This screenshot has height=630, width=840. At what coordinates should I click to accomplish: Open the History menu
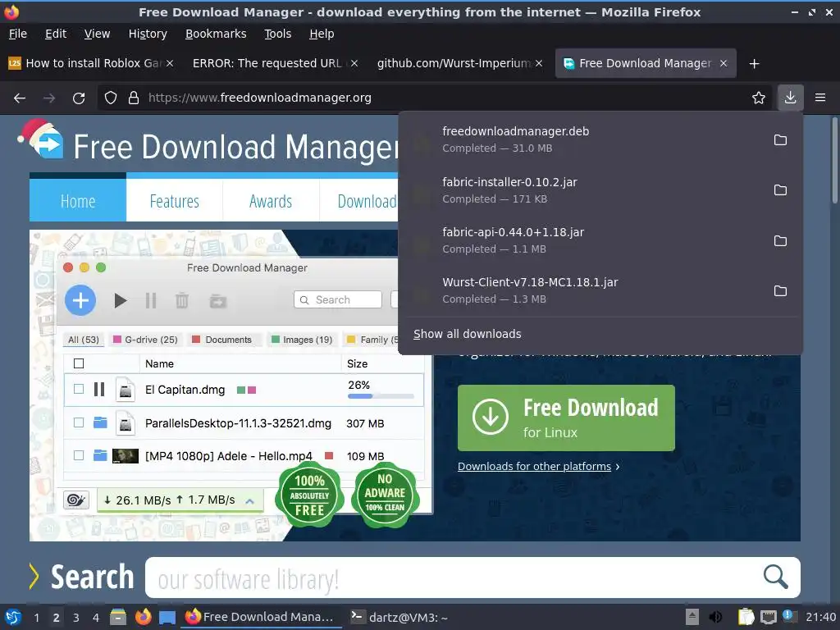[x=148, y=34]
